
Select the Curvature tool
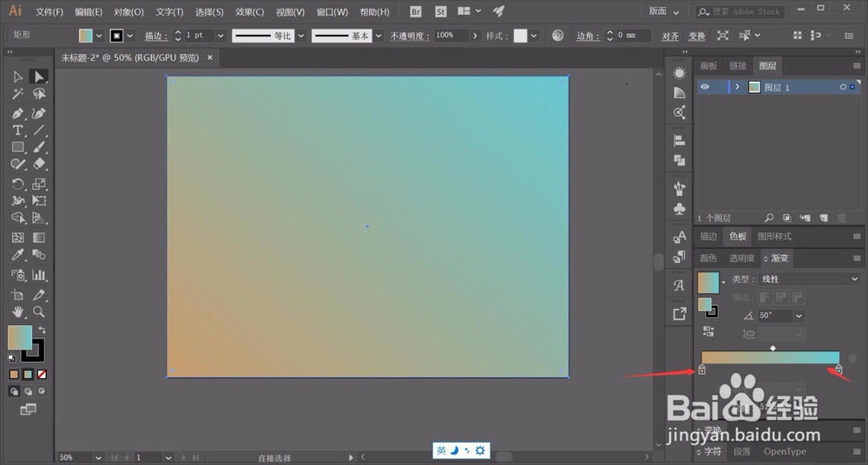coord(38,114)
